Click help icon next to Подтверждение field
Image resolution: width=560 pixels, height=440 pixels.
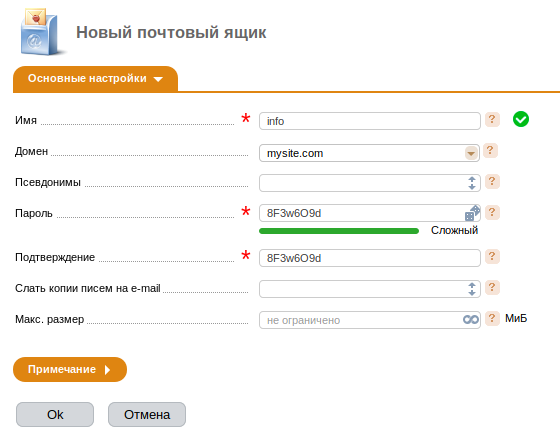492,256
